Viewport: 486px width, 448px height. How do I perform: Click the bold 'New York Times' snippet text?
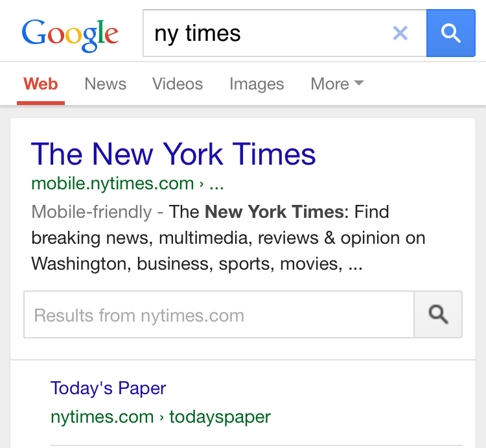[274, 211]
